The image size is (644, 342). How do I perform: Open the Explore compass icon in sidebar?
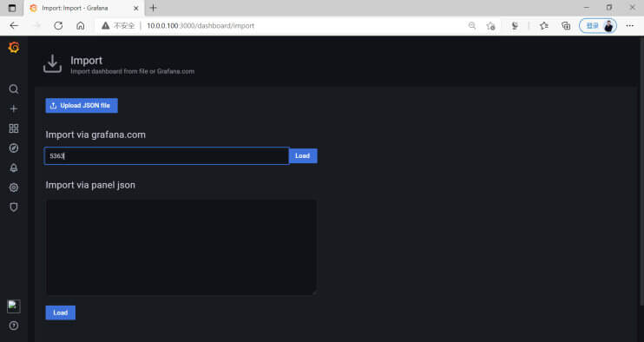[14, 148]
